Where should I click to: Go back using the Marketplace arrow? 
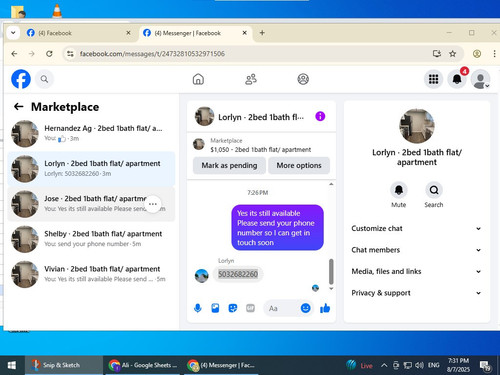click(x=18, y=107)
